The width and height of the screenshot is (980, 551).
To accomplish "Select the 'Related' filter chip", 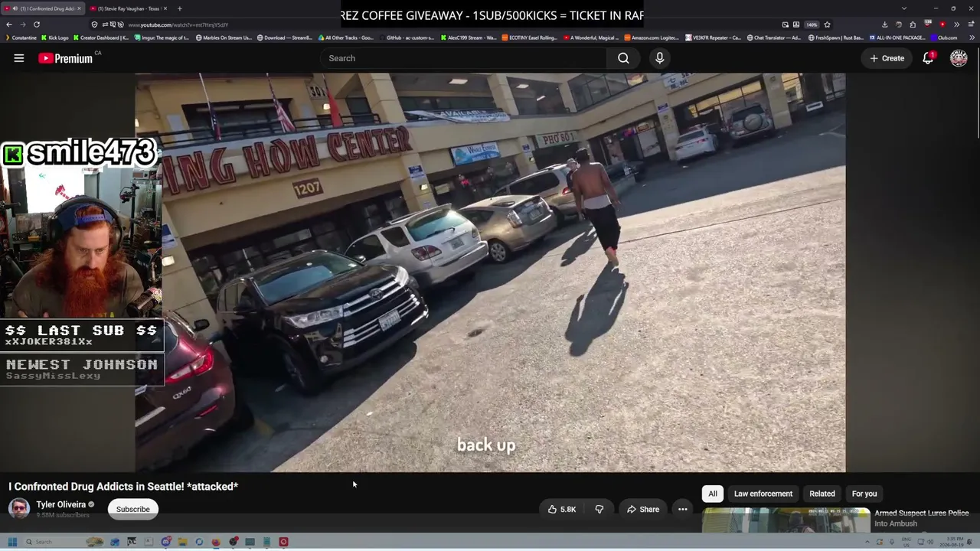I will coord(822,494).
